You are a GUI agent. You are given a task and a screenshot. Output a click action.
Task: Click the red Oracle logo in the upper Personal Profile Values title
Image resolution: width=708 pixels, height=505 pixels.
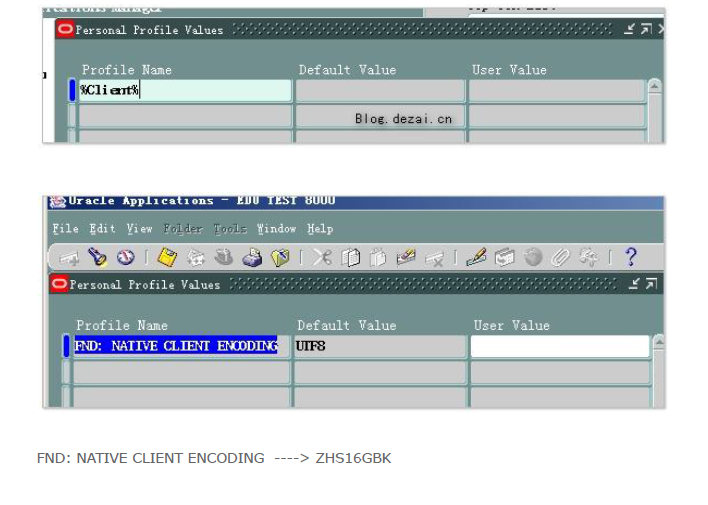pyautogui.click(x=65, y=29)
